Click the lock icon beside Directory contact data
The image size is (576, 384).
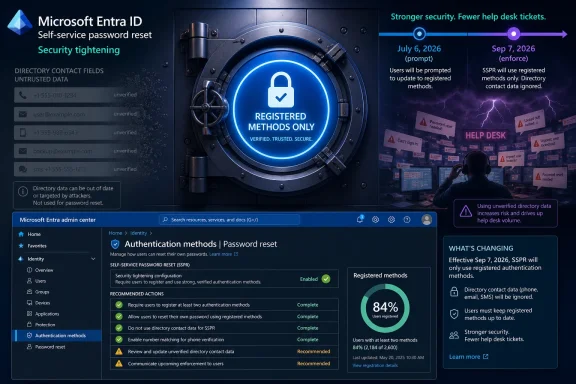point(454,293)
